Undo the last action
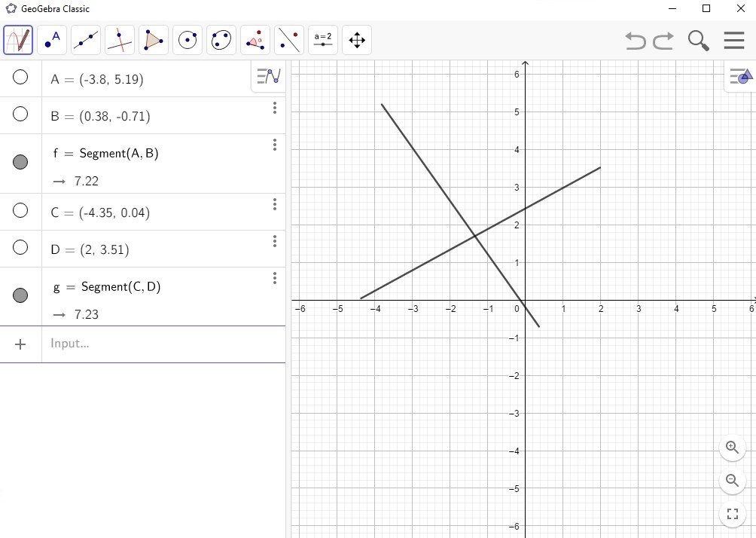 point(635,41)
